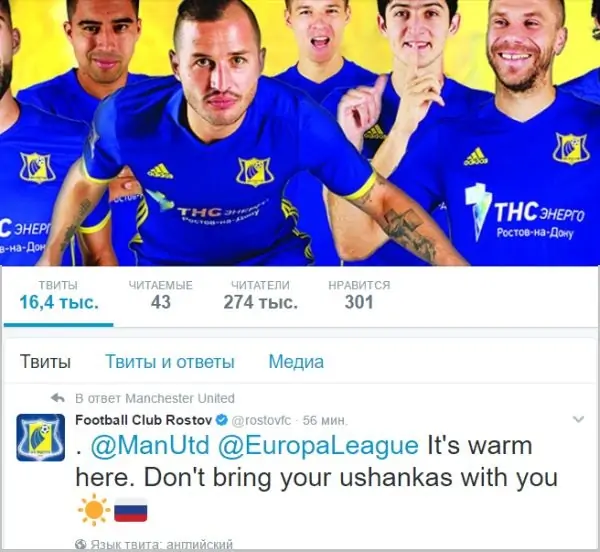Open the 56 мин. tweet timestamp
Image resolution: width=600 pixels, height=552 pixels.
point(325,420)
